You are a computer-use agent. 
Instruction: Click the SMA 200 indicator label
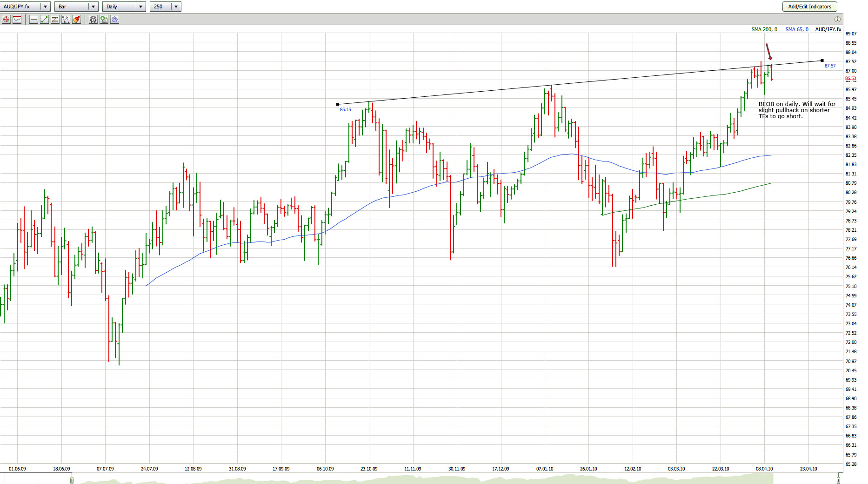[764, 29]
